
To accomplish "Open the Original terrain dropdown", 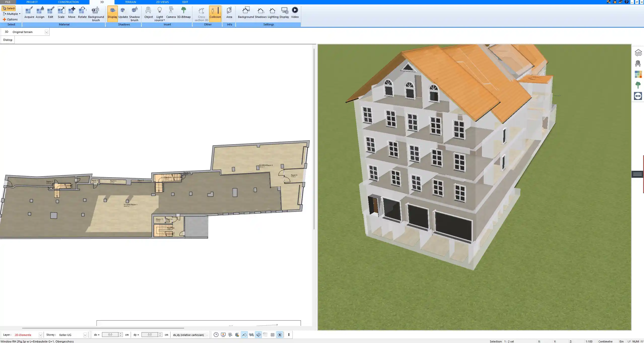I will click(x=47, y=32).
